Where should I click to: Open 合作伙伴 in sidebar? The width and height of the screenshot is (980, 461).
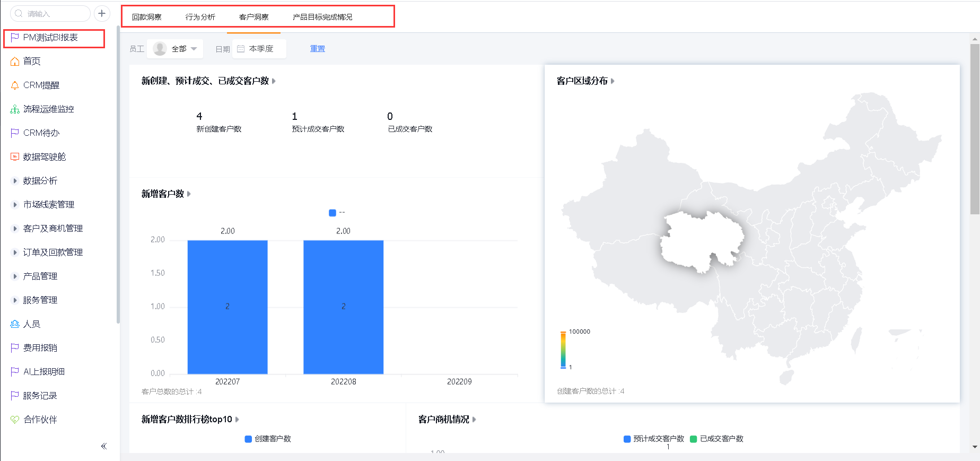point(40,420)
